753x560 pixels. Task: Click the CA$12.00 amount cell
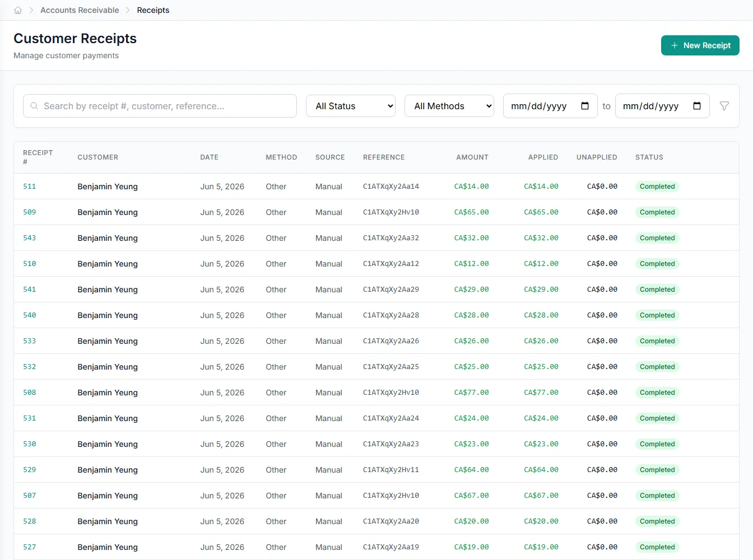pos(472,264)
